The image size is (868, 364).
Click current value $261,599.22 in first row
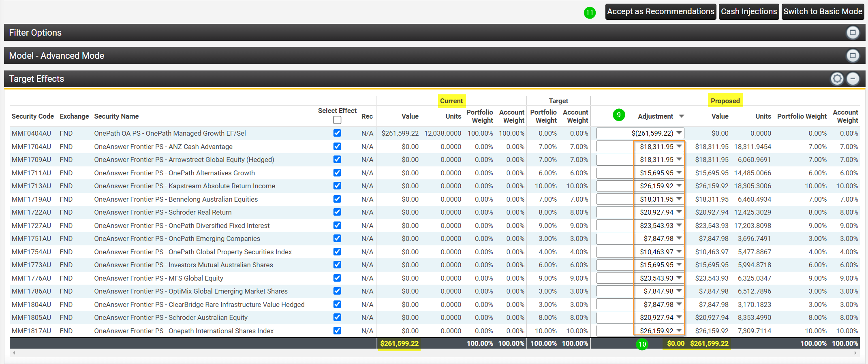(400, 133)
